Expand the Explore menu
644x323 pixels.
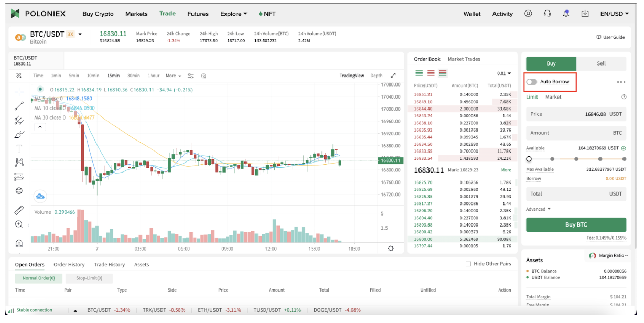pyautogui.click(x=234, y=14)
